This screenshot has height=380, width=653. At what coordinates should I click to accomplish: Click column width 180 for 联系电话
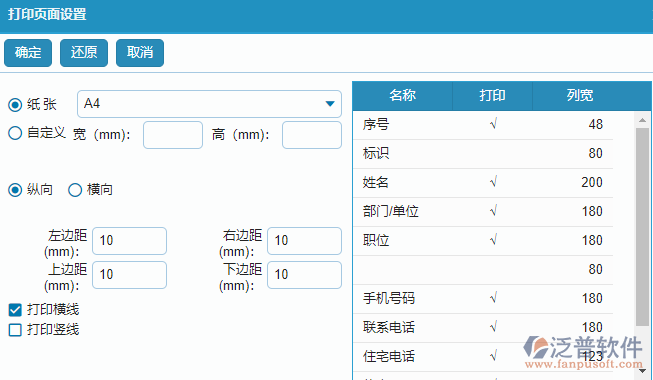[592, 328]
